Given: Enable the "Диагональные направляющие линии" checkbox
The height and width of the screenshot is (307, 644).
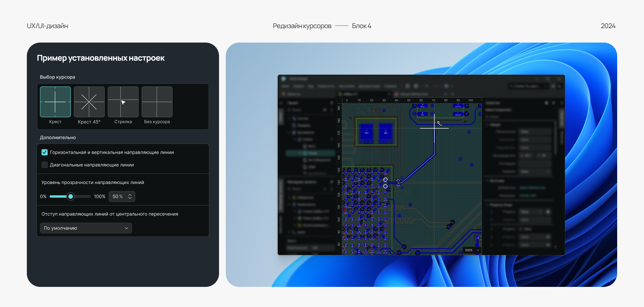Looking at the screenshot, I should point(44,165).
